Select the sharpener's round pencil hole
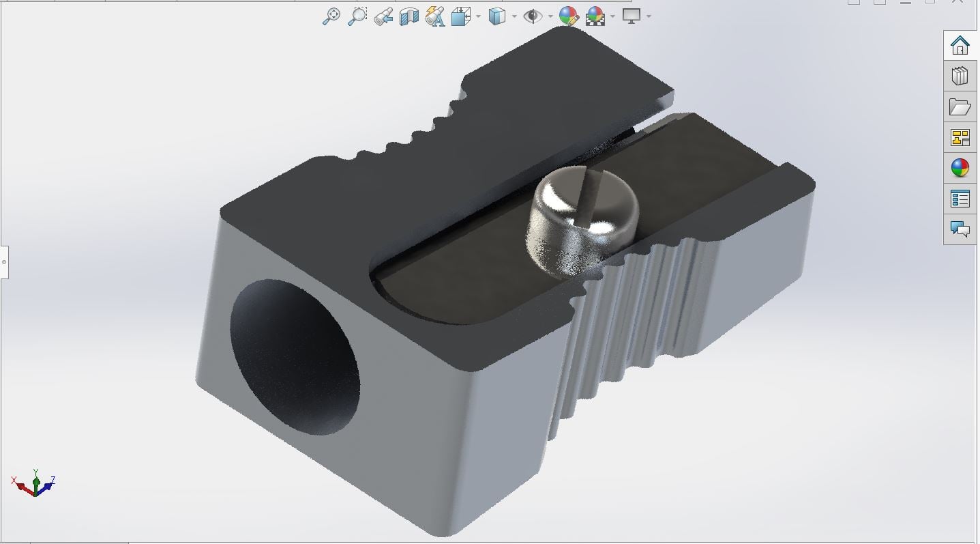The image size is (980, 544). pos(295,356)
